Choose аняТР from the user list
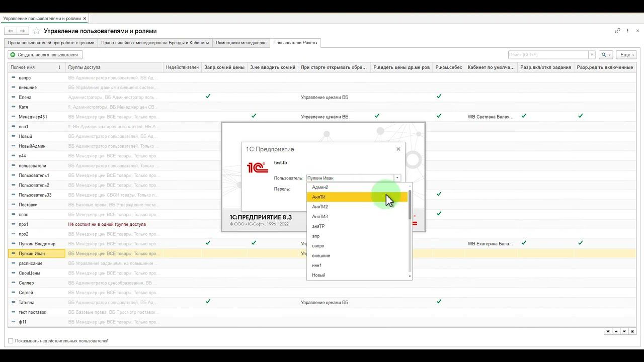Viewport: 644px width, 362px height. click(357, 226)
